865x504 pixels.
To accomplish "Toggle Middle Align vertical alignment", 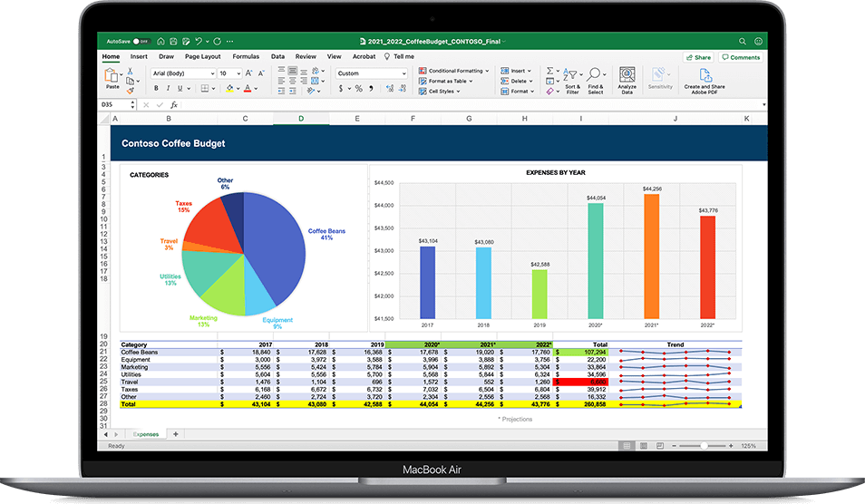I will point(292,71).
